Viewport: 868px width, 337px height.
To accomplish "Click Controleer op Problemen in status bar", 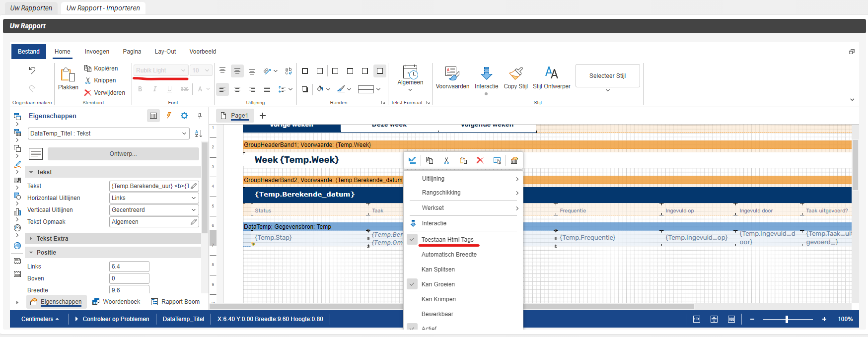I will [115, 319].
